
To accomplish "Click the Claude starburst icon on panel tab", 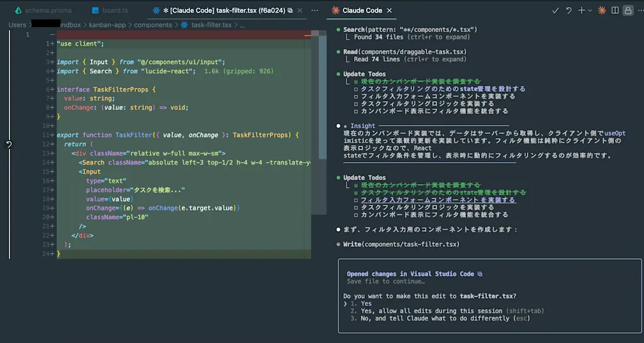I will [x=336, y=11].
